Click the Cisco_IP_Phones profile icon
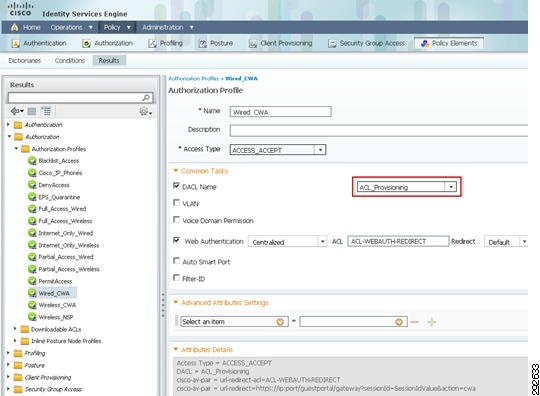The image size is (540, 396). [x=32, y=173]
